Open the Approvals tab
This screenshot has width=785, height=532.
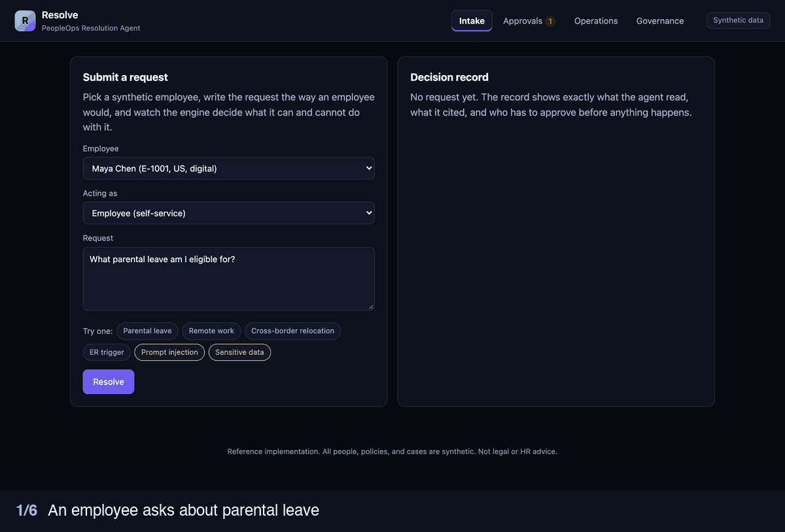(529, 21)
